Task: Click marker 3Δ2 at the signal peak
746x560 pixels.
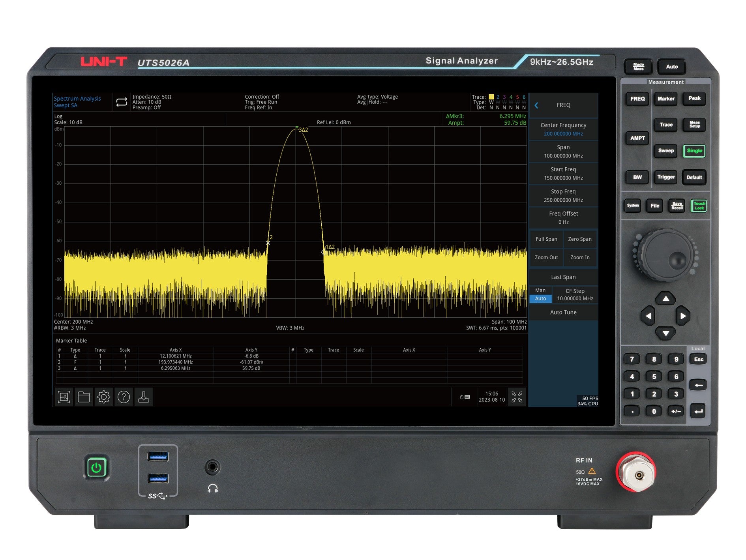Action: (297, 128)
